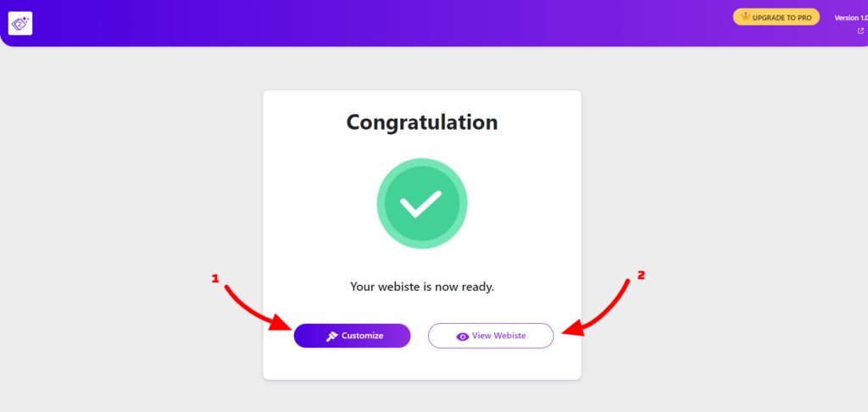This screenshot has width=868, height=412.
Task: Click the white checkmark inside green circle
Action: pos(420,203)
